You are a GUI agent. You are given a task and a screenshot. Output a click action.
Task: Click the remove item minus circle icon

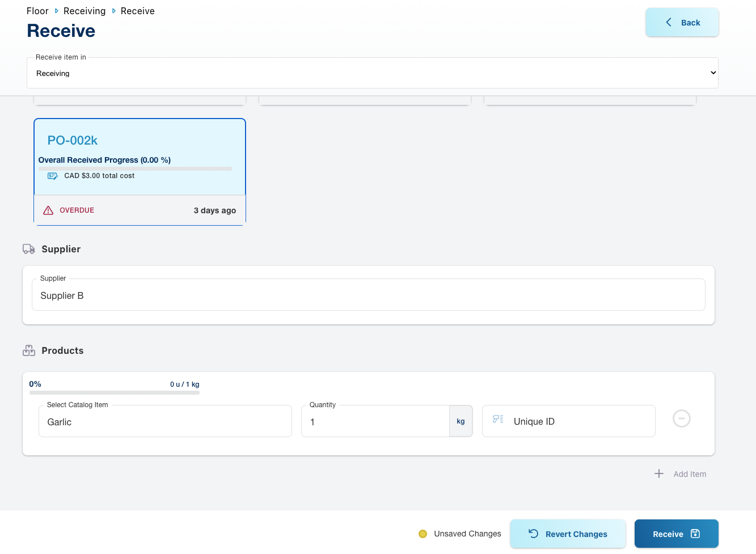[x=681, y=419]
